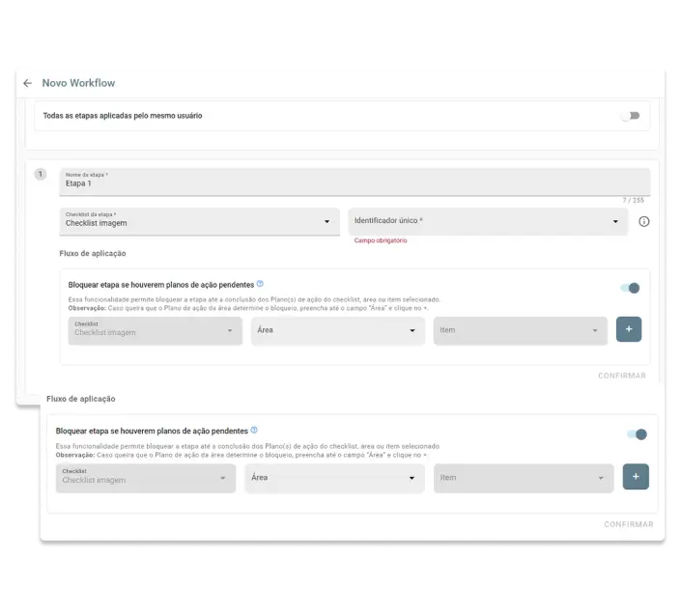Open the Checklist da etapa dropdown
This screenshot has height=616, width=681.
(x=199, y=221)
